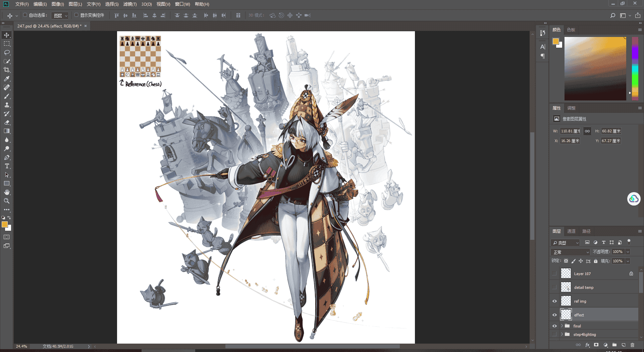Select the Gradient tool
The image size is (644, 352).
[7, 131]
